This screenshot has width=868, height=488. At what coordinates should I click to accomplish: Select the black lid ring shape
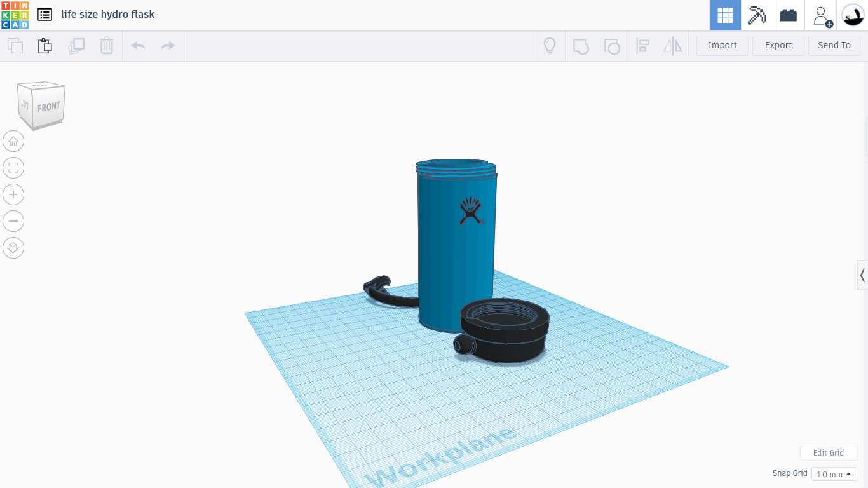[x=505, y=330]
